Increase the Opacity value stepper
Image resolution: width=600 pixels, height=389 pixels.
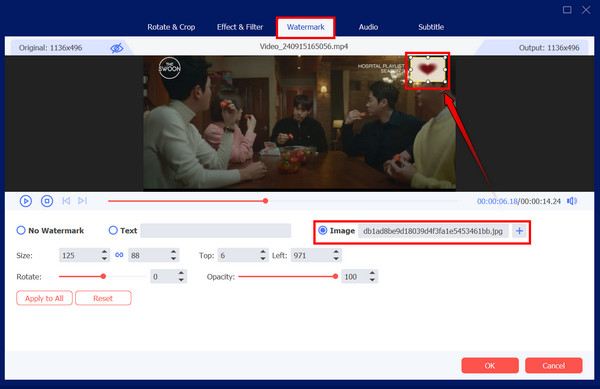[x=372, y=273]
